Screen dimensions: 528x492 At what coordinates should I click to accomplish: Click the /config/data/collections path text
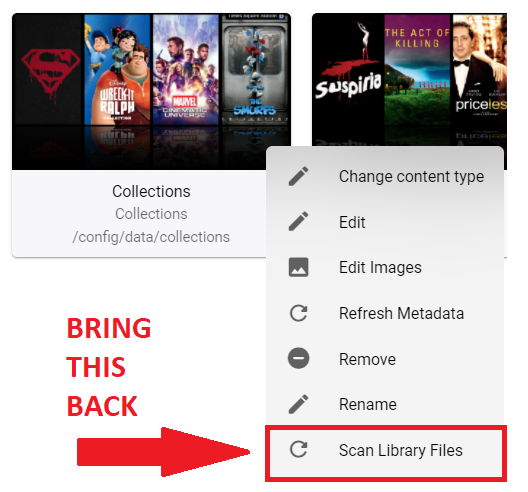[151, 237]
